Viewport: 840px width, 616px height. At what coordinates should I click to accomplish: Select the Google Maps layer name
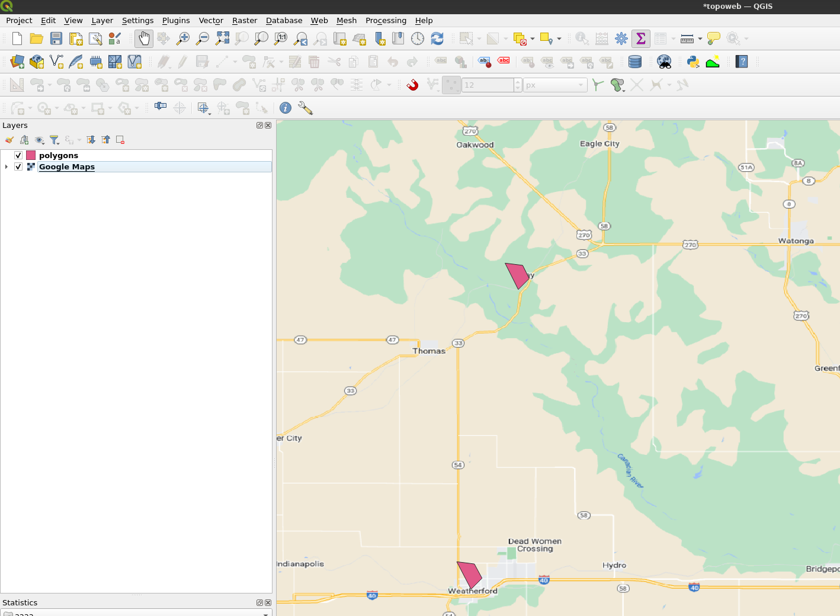pyautogui.click(x=67, y=166)
